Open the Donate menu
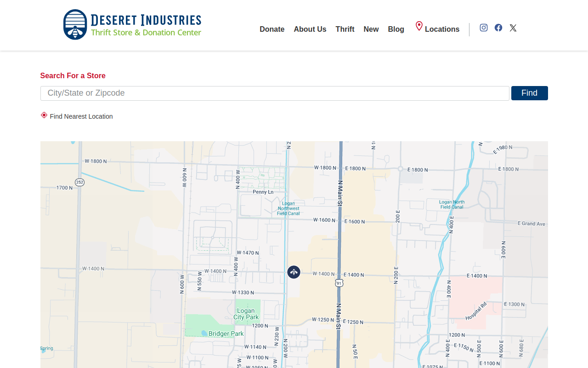This screenshot has width=588, height=368. 272,29
